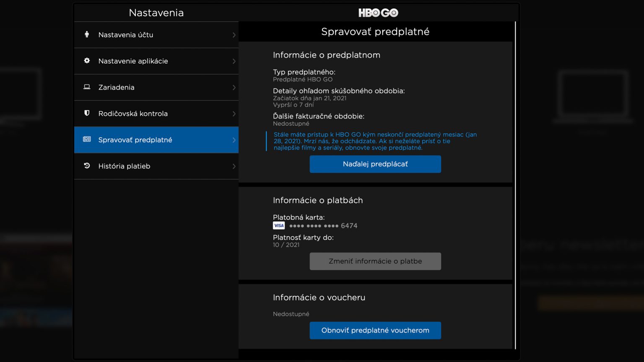
Task: Expand the História platieb chevron
Action: (x=234, y=166)
